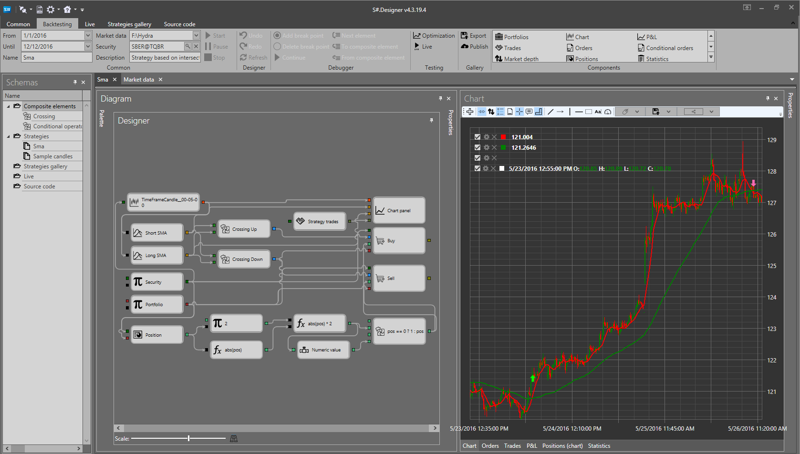
Task: Toggle the candle series checkbox with date
Action: click(x=477, y=169)
